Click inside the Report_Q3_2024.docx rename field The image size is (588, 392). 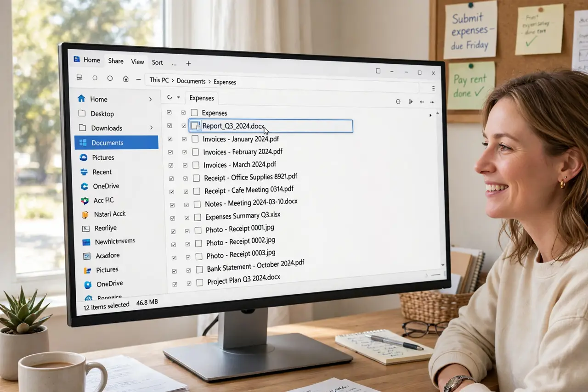coord(271,126)
